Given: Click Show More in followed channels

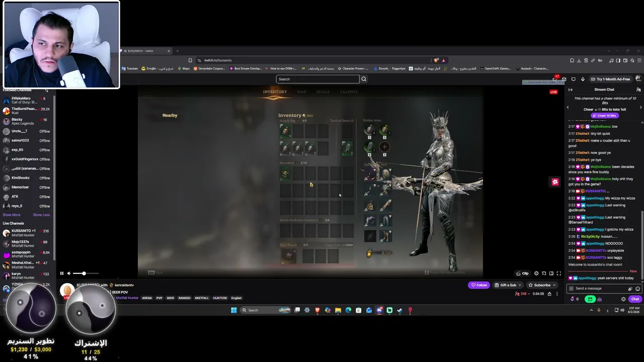Looking at the screenshot, I should tap(12, 215).
